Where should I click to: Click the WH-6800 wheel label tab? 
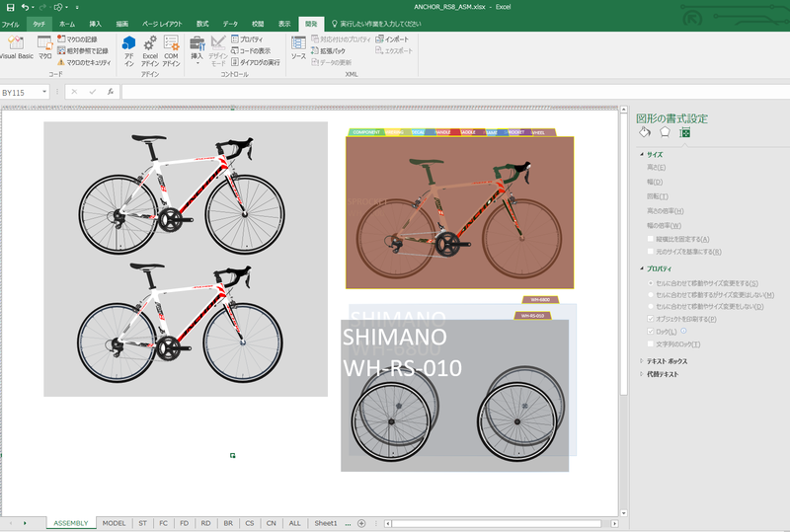tap(540, 300)
